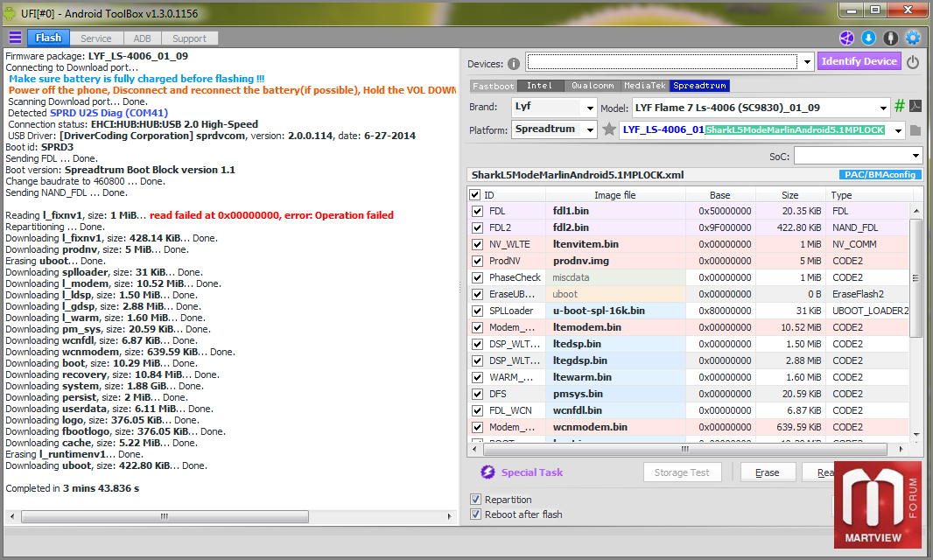933x560 pixels.
Task: Uncheck the FDL row checkbox
Action: [477, 211]
